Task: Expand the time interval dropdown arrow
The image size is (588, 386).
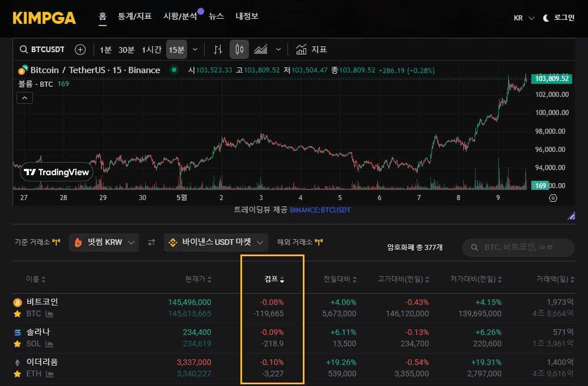Action: [x=195, y=49]
